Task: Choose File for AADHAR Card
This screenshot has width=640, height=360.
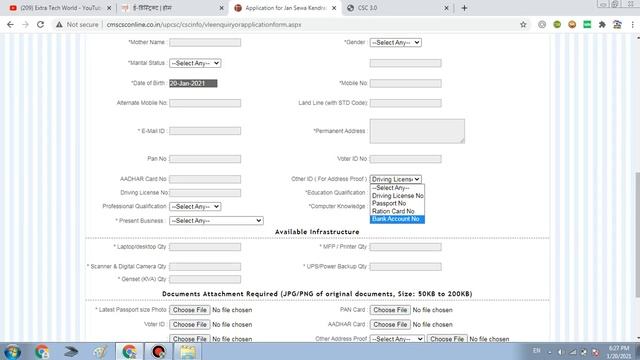Action: coord(390,324)
